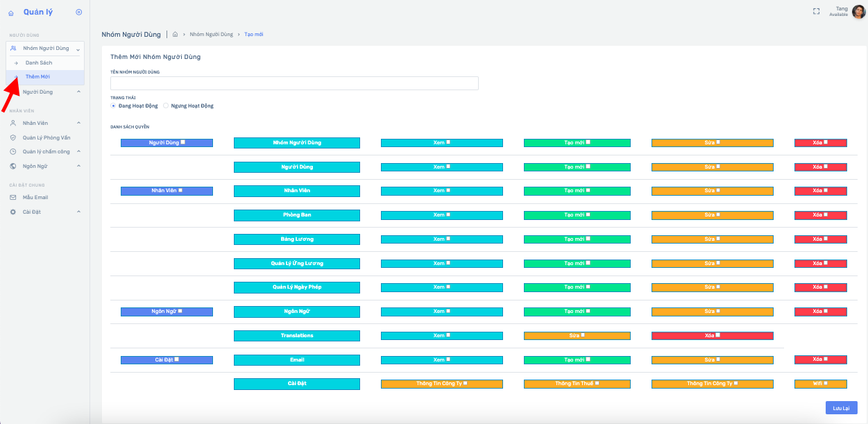Screen dimensions: 868x424
Task: Click the Tên Nhóm Người Dùng text field
Action: coord(294,83)
